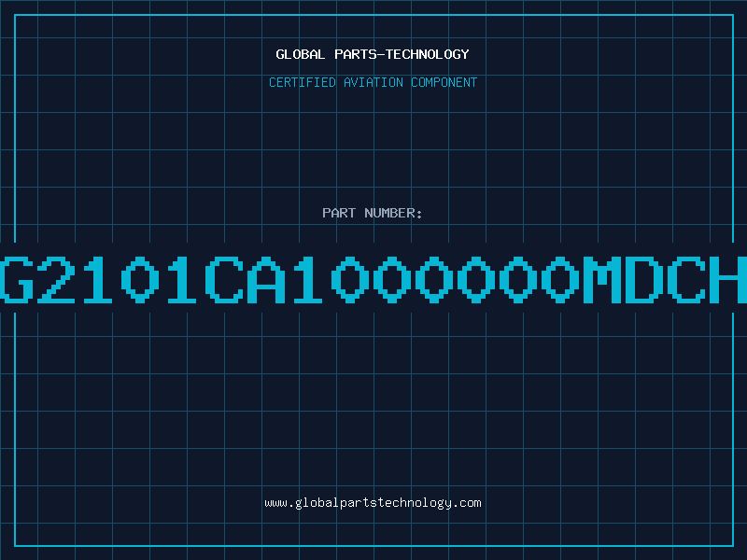Click the .com ending of the URL

(x=467, y=503)
